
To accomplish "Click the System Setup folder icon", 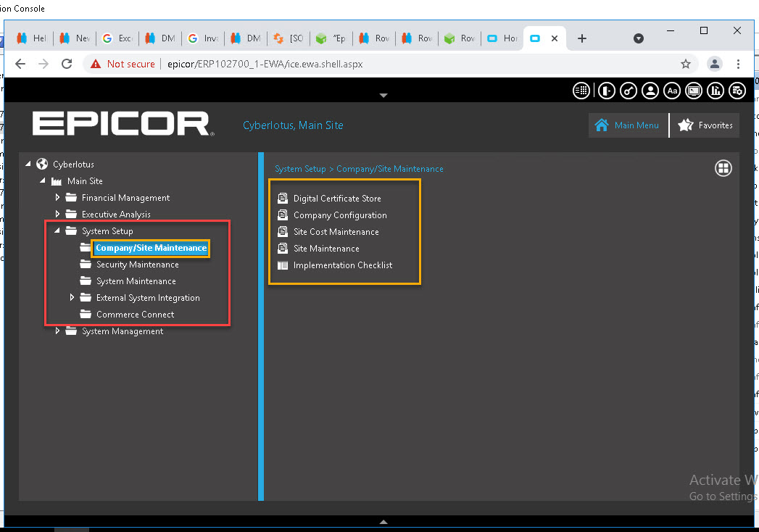I will (71, 231).
